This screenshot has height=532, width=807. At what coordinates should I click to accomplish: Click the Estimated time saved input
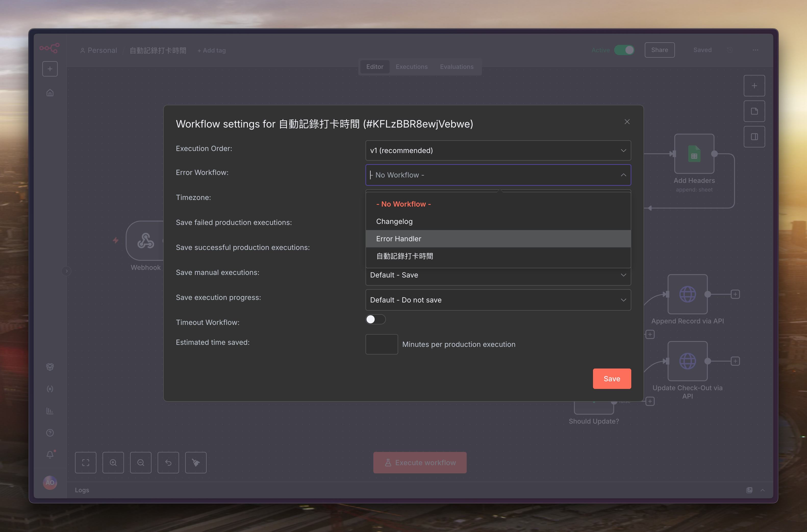pos(381,344)
